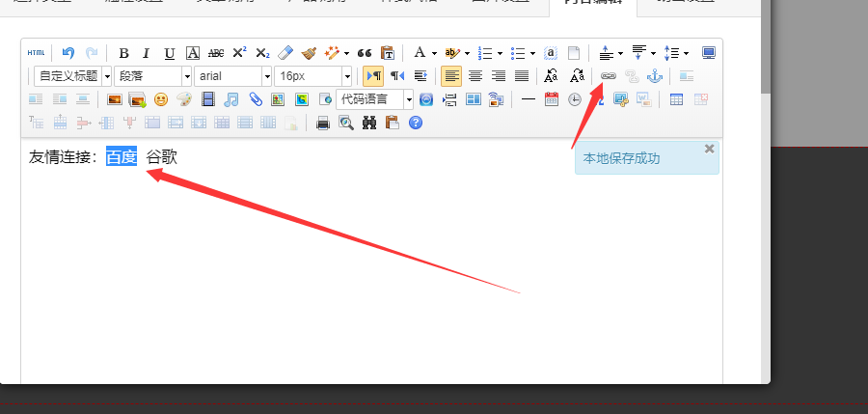The height and width of the screenshot is (414, 868).
Task: Insert a horizontal line
Action: coord(529,99)
